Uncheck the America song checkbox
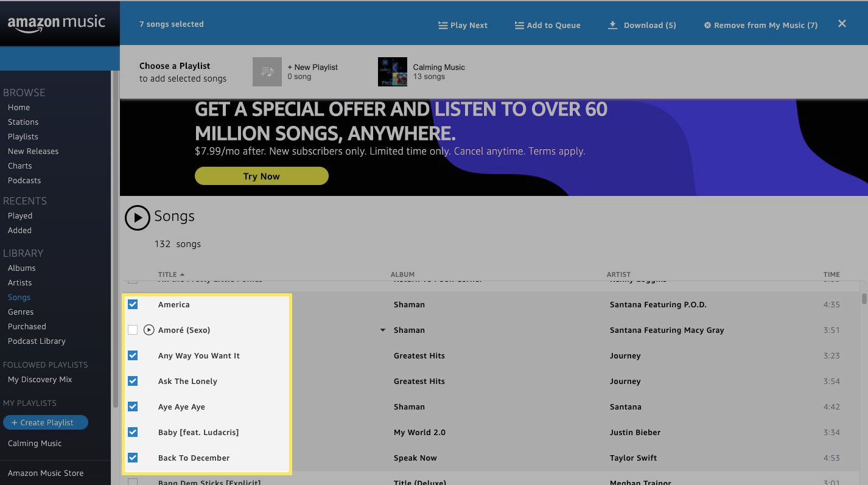The height and width of the screenshot is (485, 868). click(133, 304)
